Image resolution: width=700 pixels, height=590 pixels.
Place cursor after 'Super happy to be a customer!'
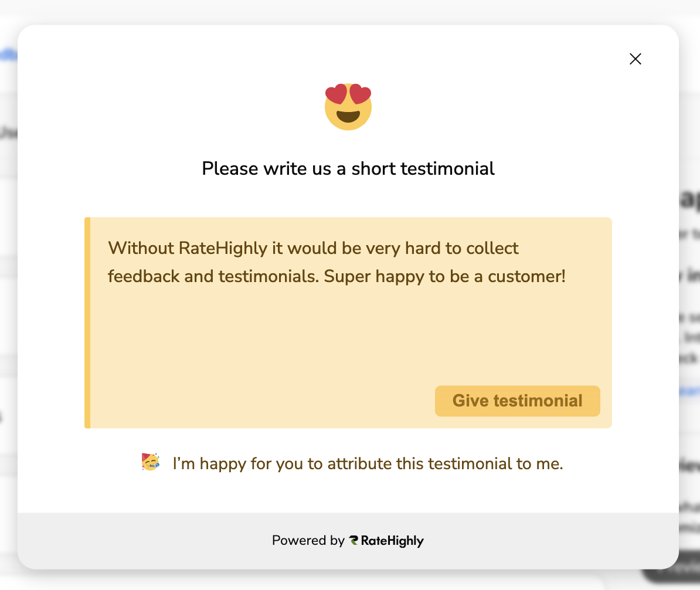point(566,276)
